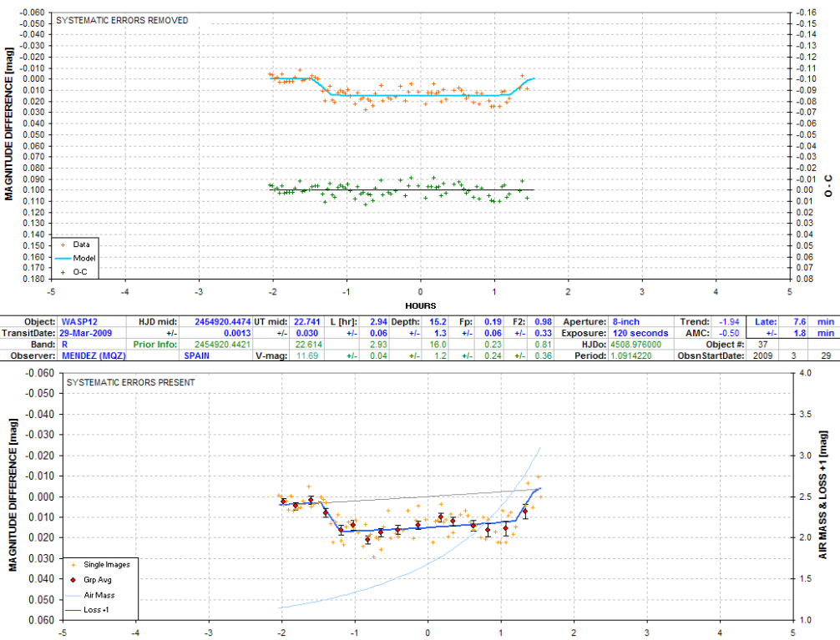Viewport: 840px width, 640px height.
Task: Select the 'AIR MASS & LOSS +1 [mag]' axis title
Action: [822, 495]
